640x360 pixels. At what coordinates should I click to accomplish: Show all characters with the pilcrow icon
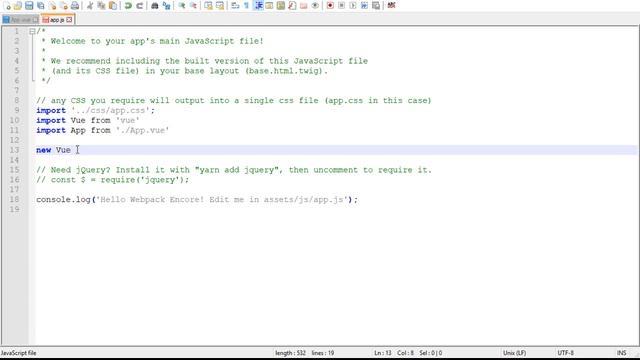[x=247, y=5]
